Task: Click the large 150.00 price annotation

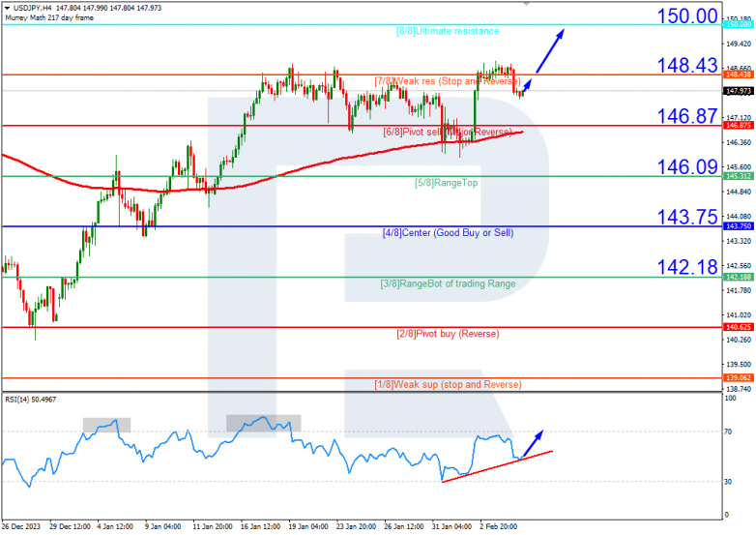Action: 687,15
